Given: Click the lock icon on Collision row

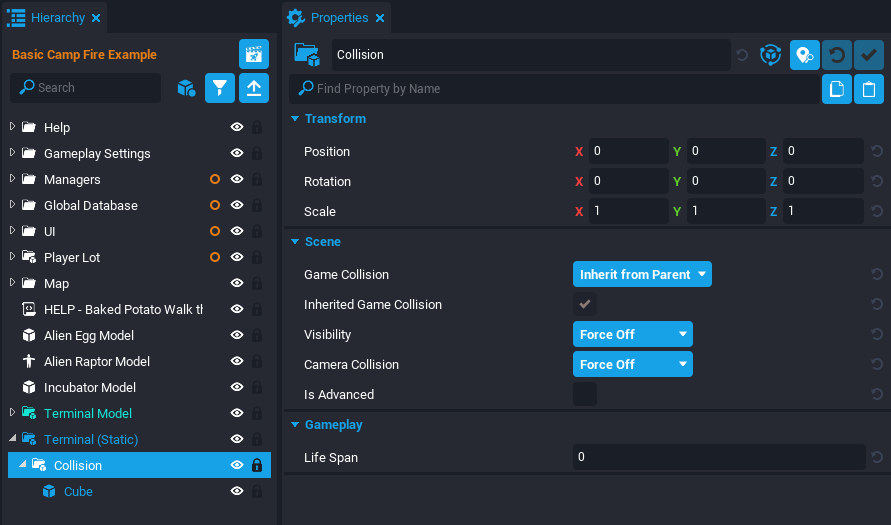Looking at the screenshot, I should click(257, 465).
